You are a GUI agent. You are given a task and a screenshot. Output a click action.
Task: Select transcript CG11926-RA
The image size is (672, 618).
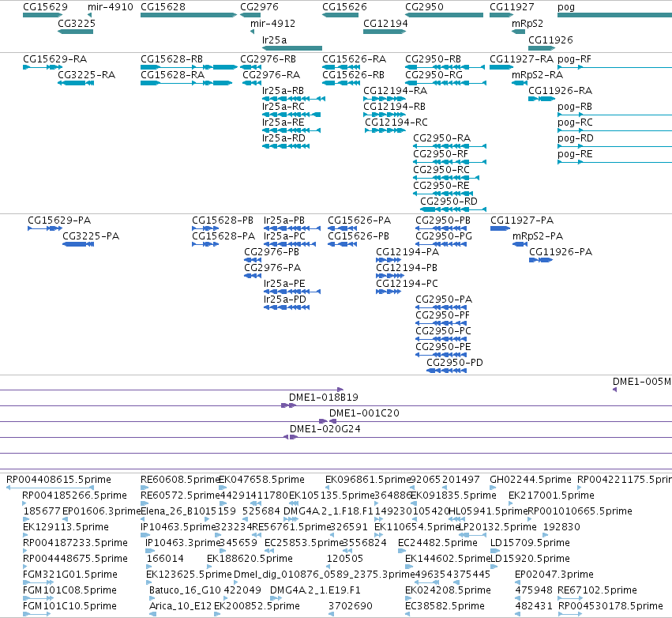542,99
